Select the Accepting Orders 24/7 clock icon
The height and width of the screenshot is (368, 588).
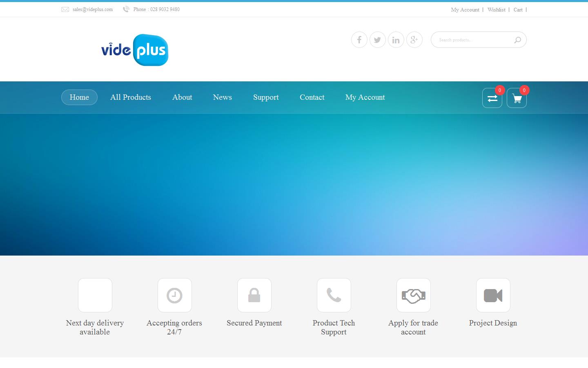[174, 295]
